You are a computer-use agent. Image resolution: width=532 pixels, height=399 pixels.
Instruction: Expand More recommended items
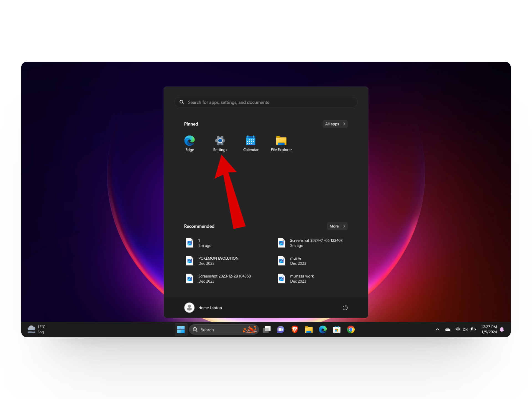pyautogui.click(x=337, y=226)
